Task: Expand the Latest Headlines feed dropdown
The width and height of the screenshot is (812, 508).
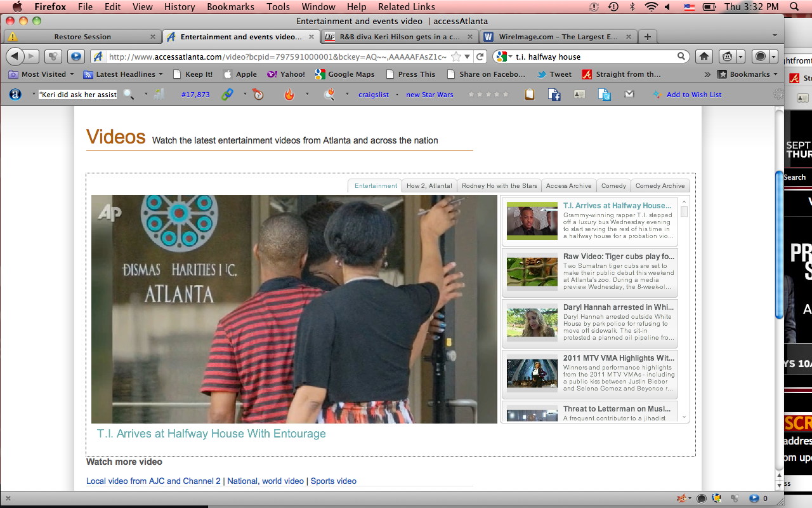Action: tap(123, 74)
